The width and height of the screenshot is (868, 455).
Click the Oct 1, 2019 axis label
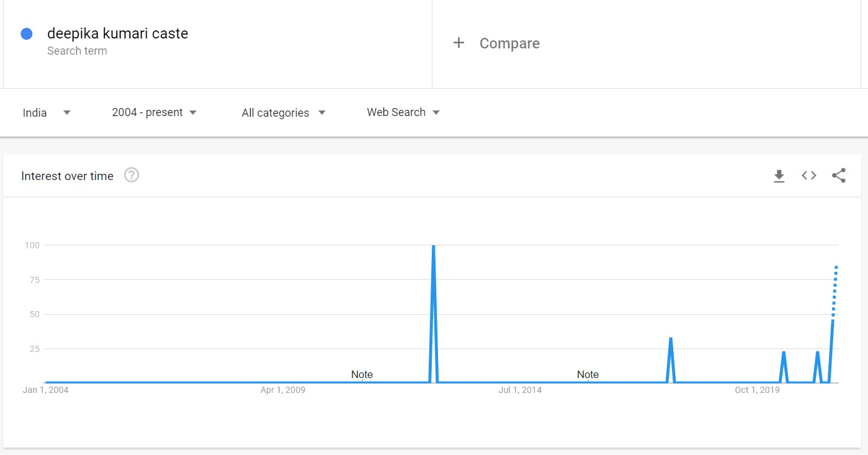click(757, 390)
